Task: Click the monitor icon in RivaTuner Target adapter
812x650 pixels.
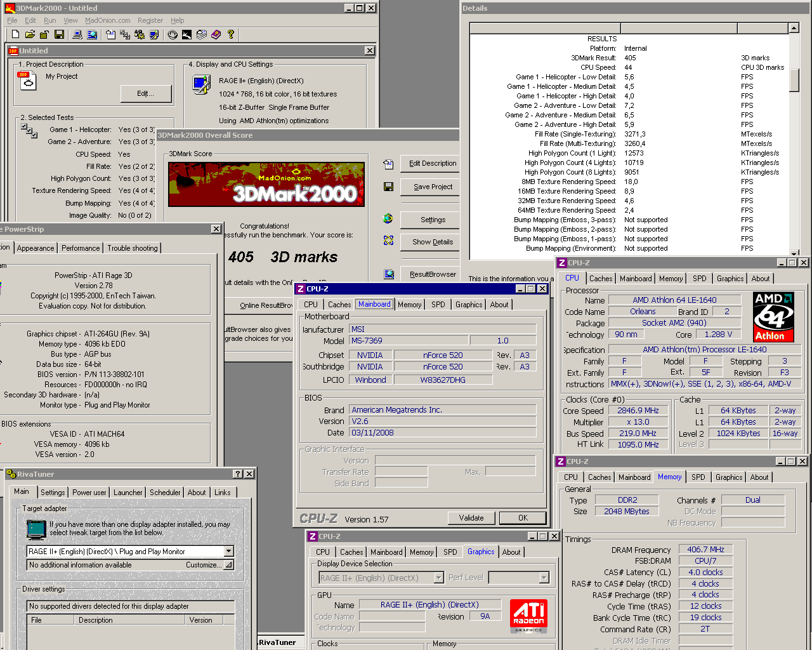Action: pyautogui.click(x=36, y=529)
